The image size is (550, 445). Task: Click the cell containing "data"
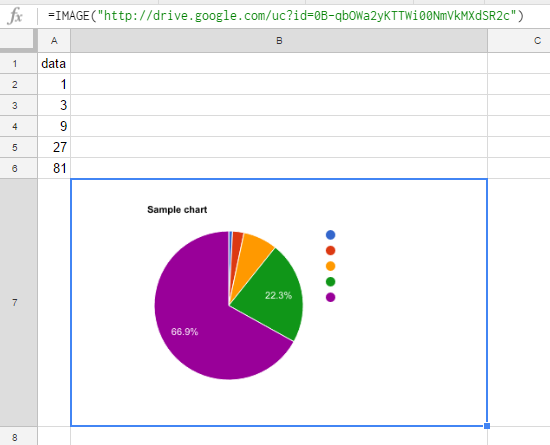(x=54, y=63)
